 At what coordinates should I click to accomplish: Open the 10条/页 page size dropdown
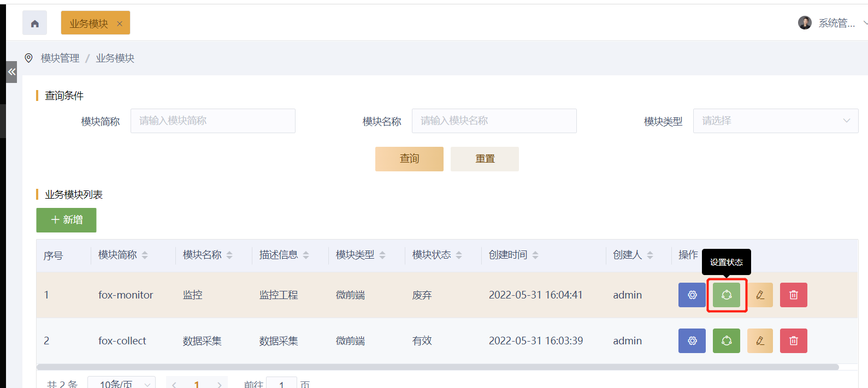click(121, 384)
